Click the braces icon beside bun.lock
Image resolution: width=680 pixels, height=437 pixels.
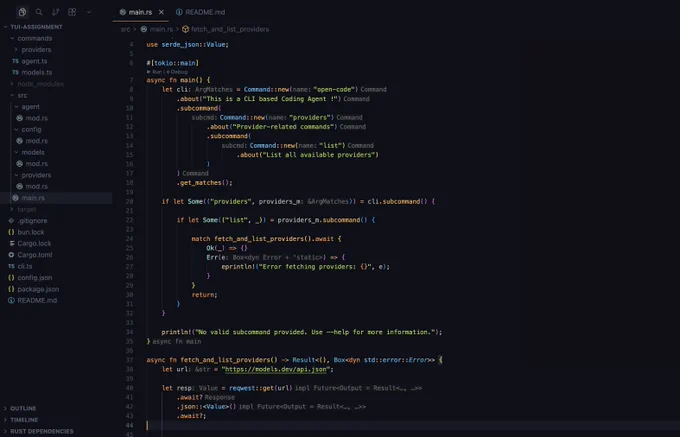click(11, 232)
